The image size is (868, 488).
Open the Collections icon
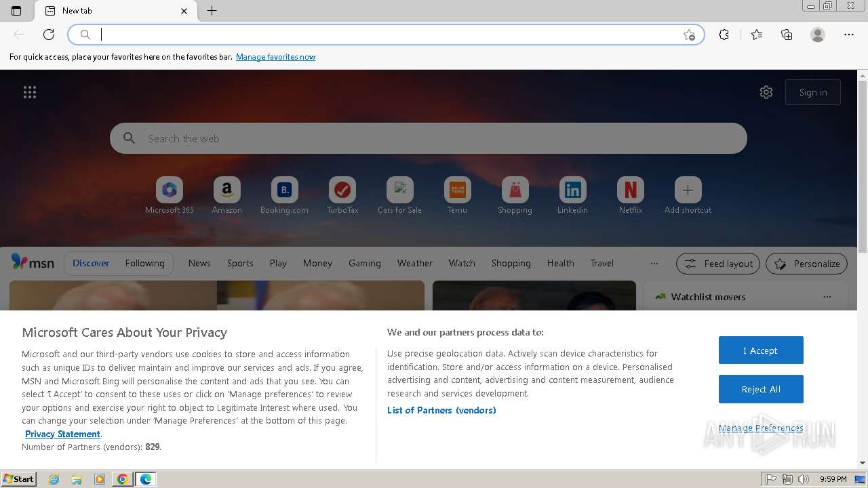tap(787, 35)
